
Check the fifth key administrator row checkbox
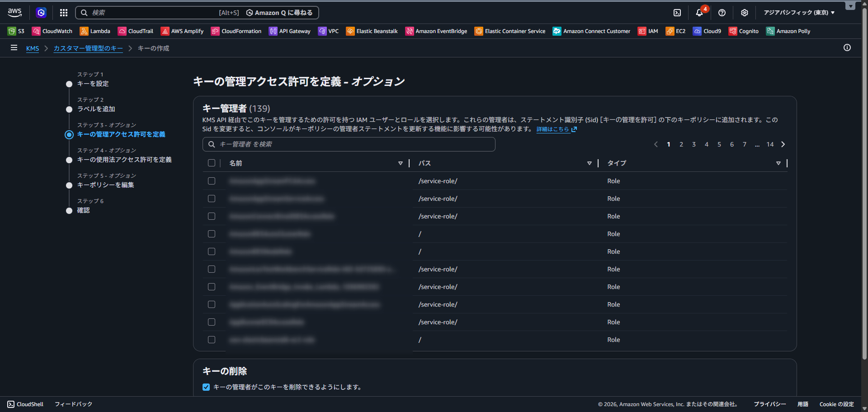pos(212,251)
